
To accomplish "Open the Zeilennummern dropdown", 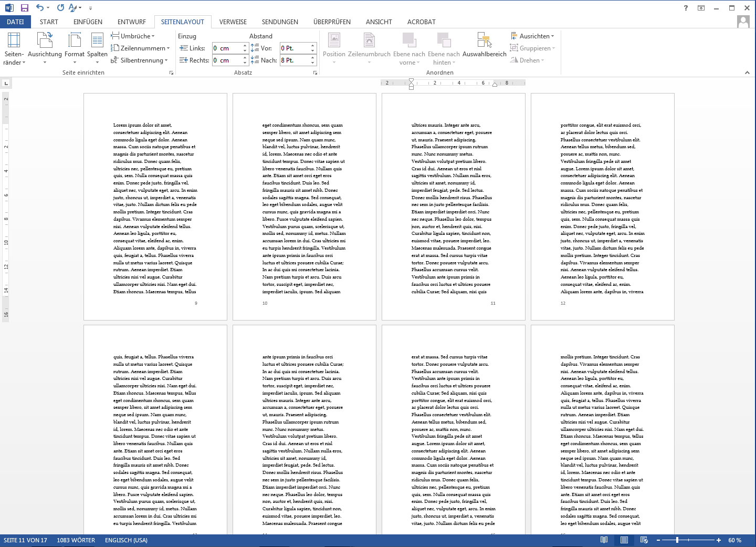I will click(141, 48).
